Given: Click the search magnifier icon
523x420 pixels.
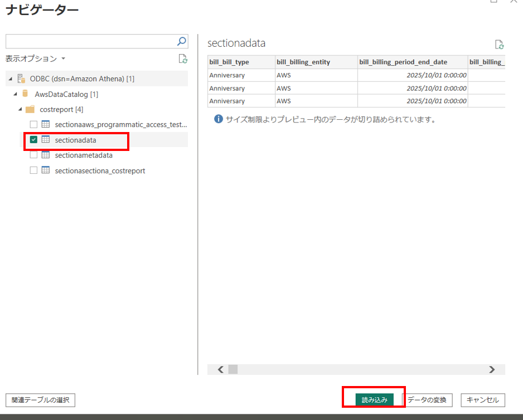Looking at the screenshot, I should click(x=181, y=41).
